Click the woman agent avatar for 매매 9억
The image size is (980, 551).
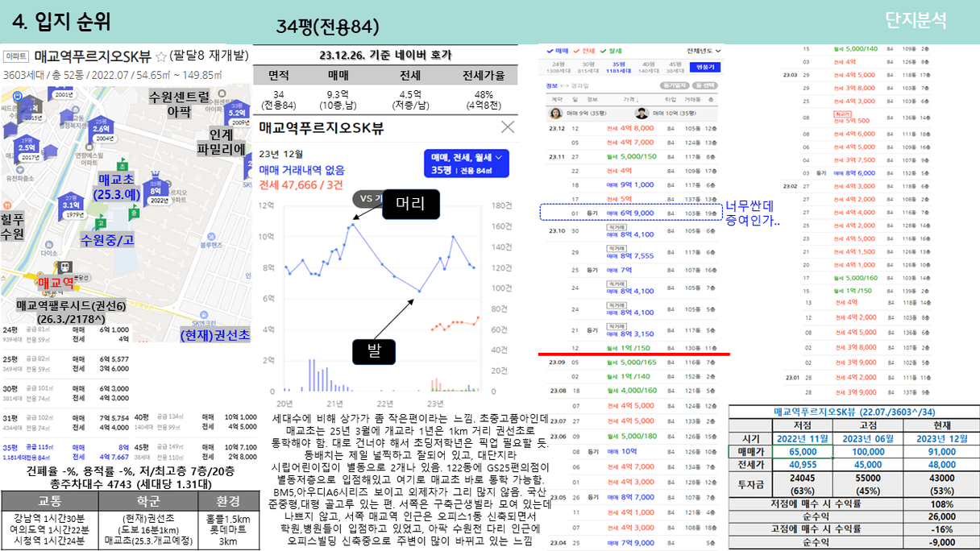point(556,113)
